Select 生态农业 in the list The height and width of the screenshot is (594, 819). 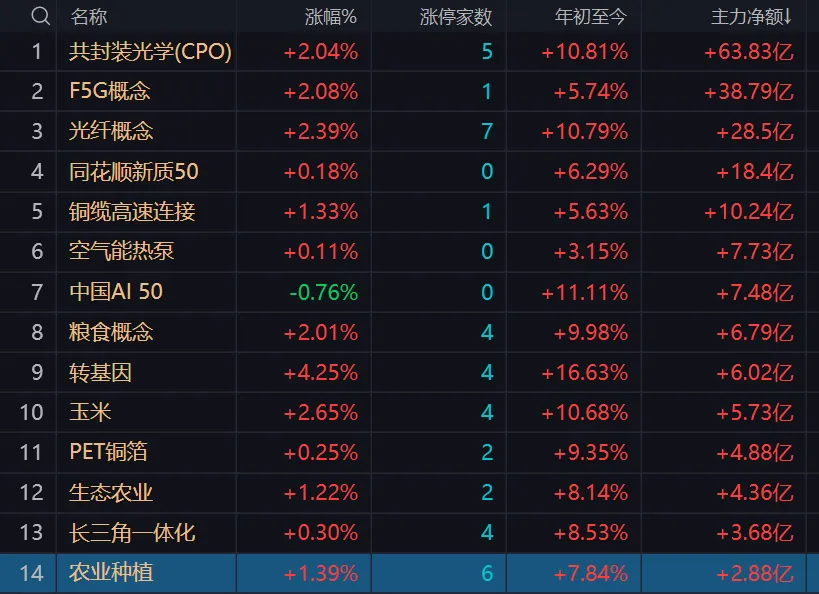pos(111,492)
